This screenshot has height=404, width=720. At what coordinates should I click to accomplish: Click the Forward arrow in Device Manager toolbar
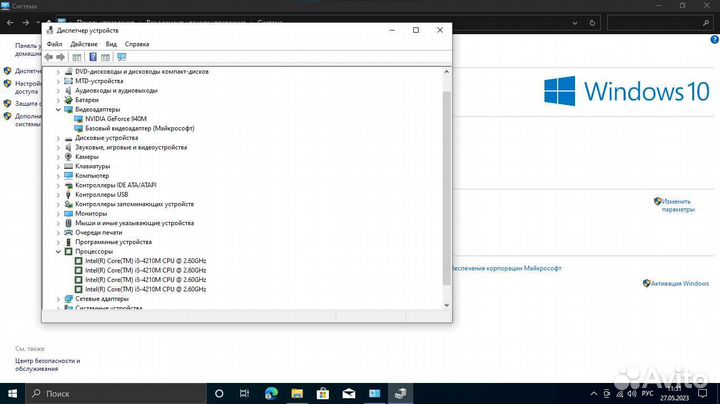(61, 57)
